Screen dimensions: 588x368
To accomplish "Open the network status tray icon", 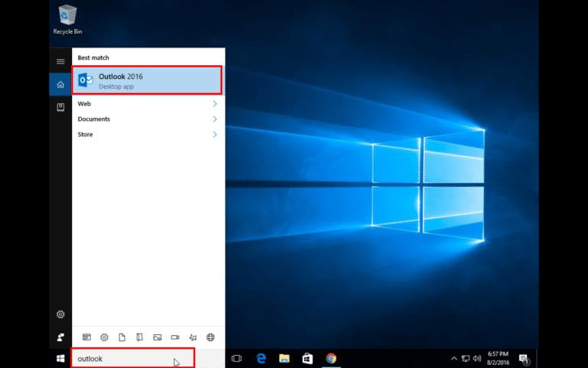I will point(465,359).
